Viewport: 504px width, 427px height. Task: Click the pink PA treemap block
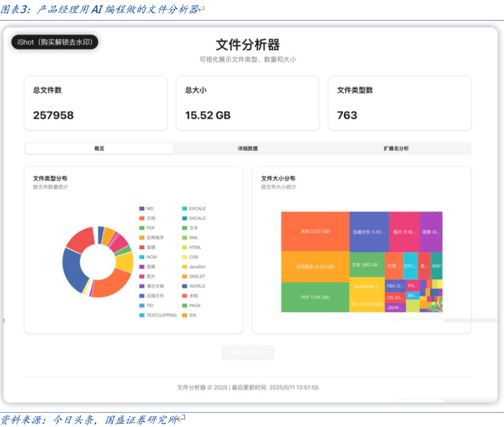click(x=413, y=285)
